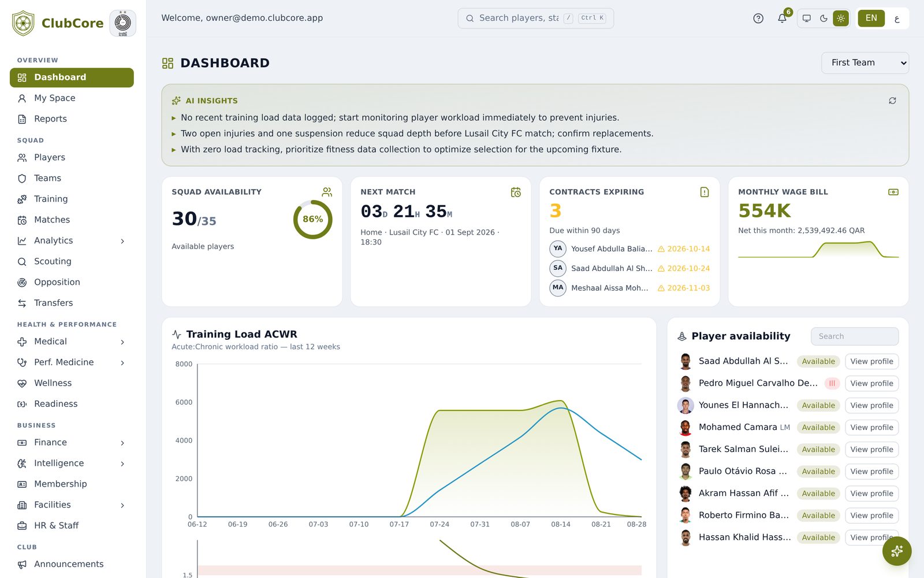Viewport: 924px width, 578px height.
Task: Open the First Team dropdown
Action: coord(865,63)
